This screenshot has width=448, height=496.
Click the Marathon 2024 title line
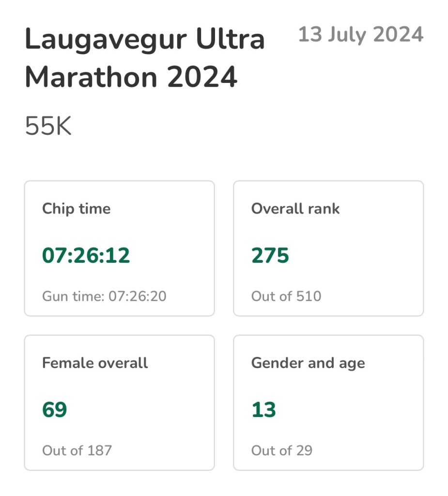(x=131, y=78)
